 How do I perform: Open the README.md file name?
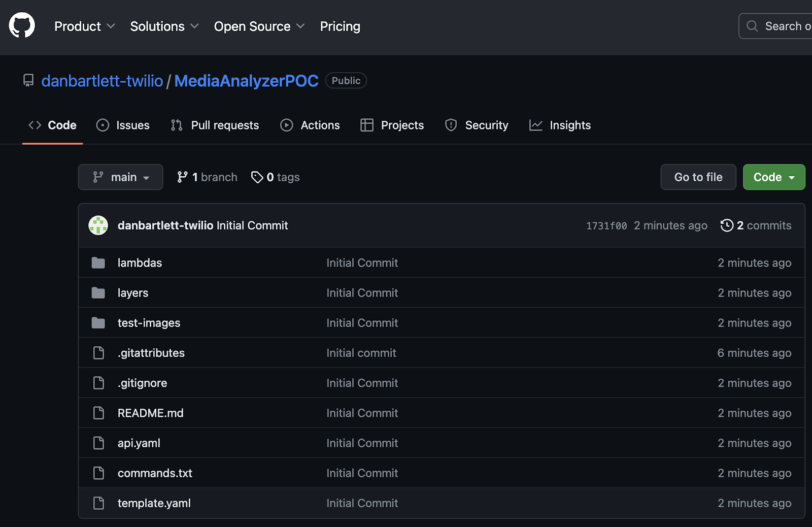[151, 413]
